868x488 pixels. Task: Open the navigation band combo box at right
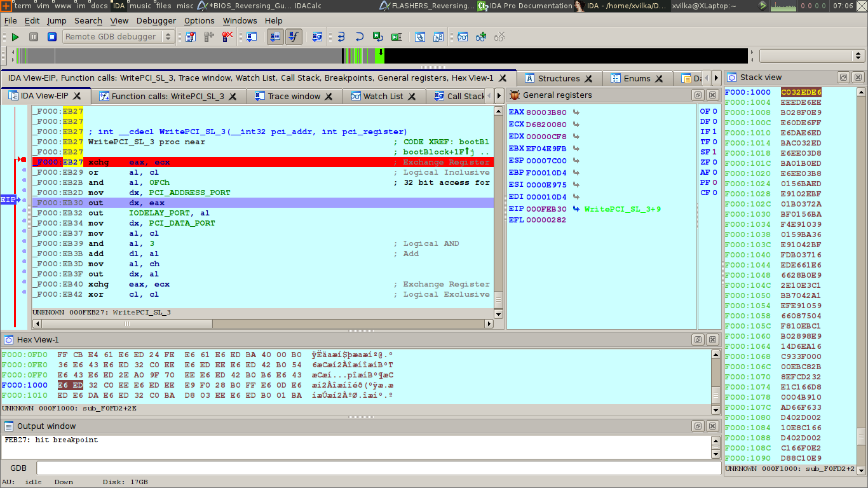tap(811, 56)
